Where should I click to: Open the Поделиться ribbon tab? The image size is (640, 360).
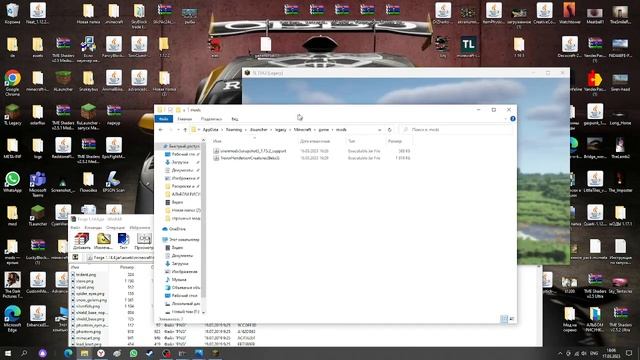[x=211, y=119]
